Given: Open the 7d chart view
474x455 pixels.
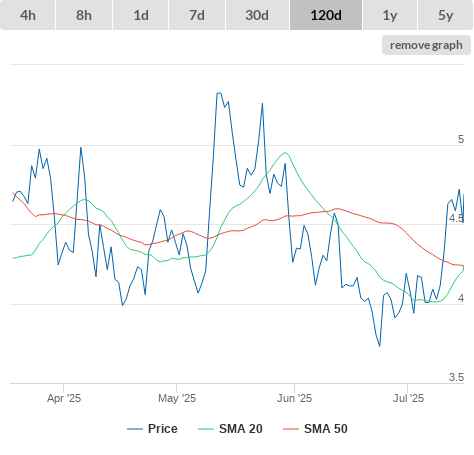Looking at the screenshot, I should pos(197,15).
